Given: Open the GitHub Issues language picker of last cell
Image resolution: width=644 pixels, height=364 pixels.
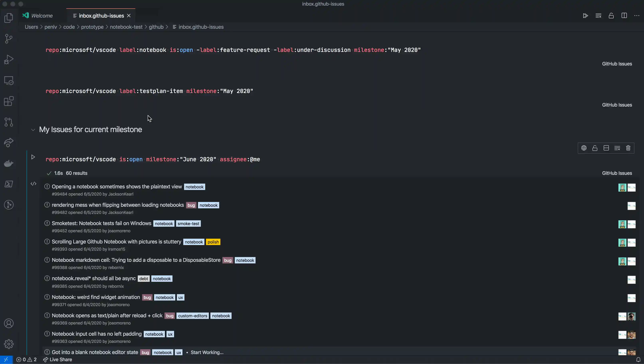Looking at the screenshot, I should (x=617, y=173).
